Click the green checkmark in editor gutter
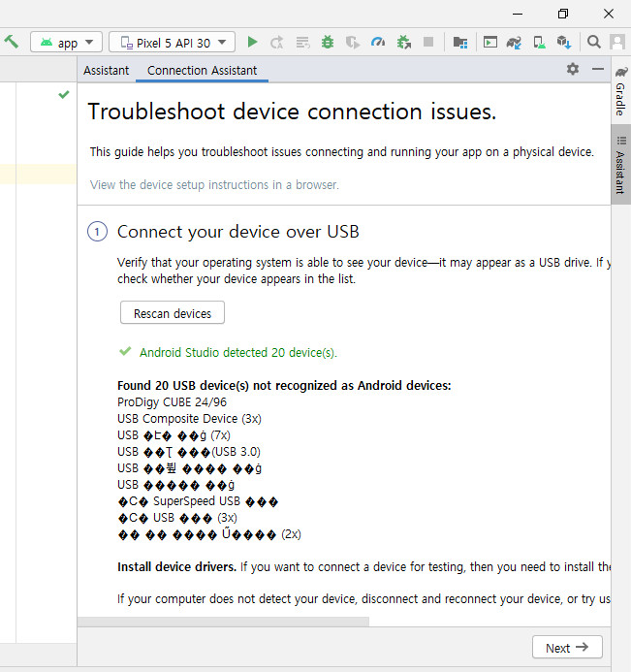 click(64, 94)
